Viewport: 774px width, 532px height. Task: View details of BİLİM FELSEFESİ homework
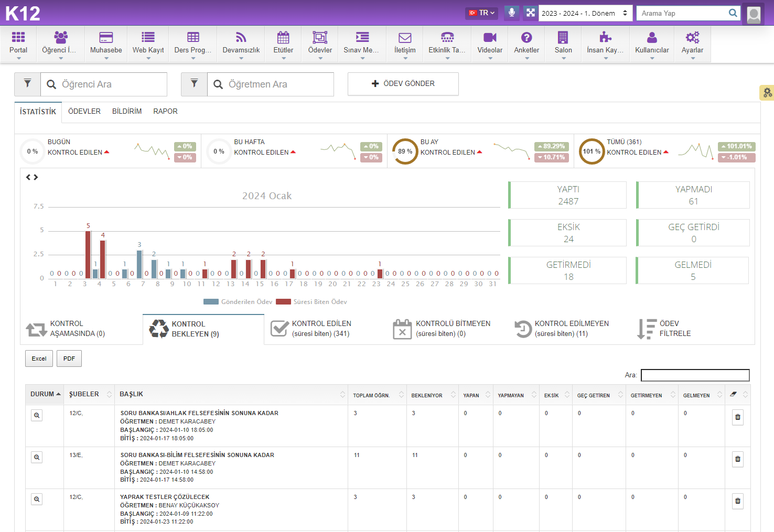pos(37,457)
